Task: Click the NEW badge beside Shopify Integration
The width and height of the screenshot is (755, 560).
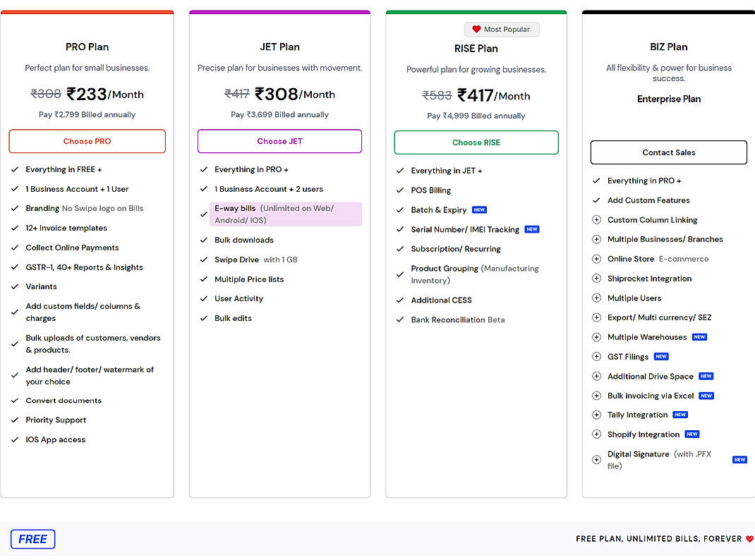Action: pos(691,434)
